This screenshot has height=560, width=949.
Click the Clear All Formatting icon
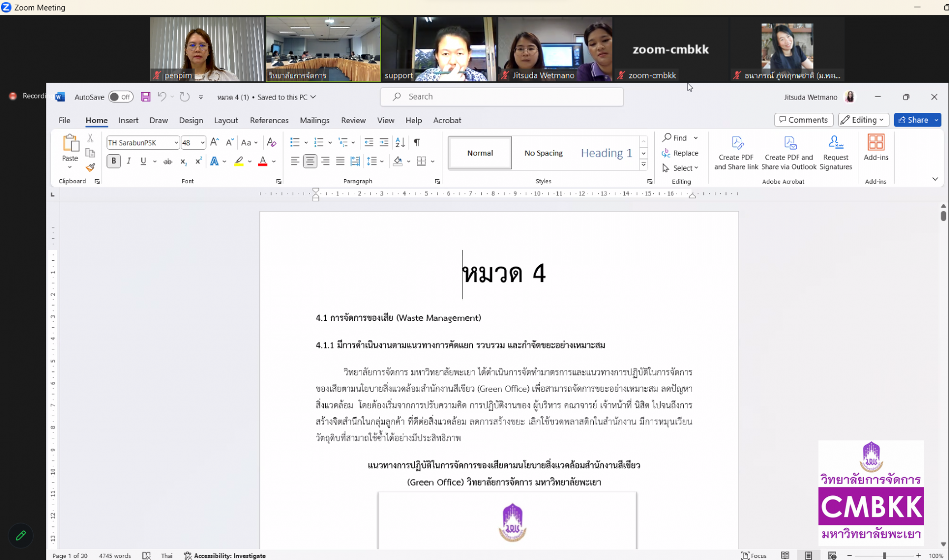point(272,142)
